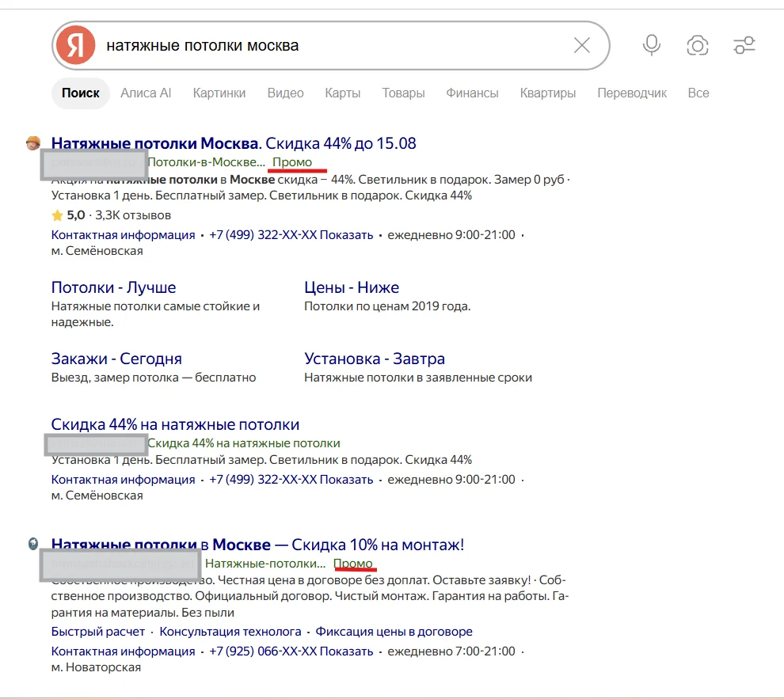The image size is (784, 699).
Task: Click 'Натяжные потолки в заявленные сроки' text
Action: click(x=418, y=378)
